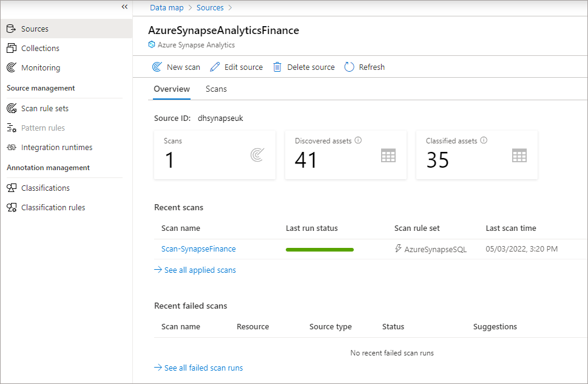Click the Classification rules icon
The height and width of the screenshot is (384, 588).
12,208
